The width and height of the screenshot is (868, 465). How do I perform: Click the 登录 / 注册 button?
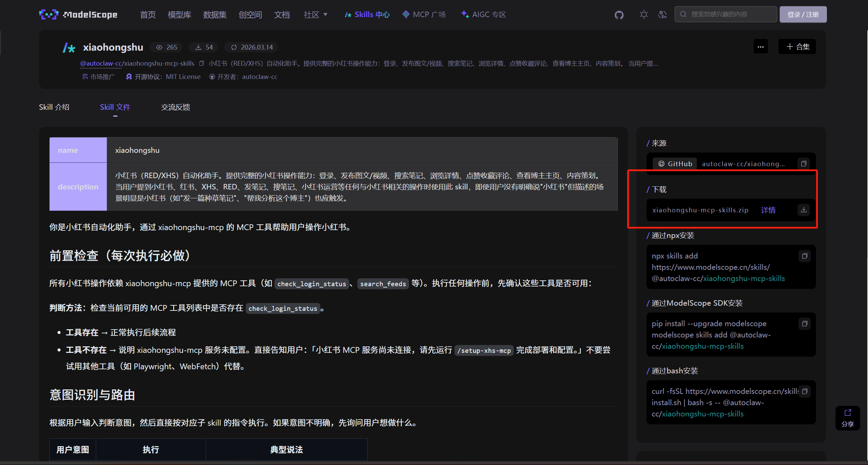point(803,14)
